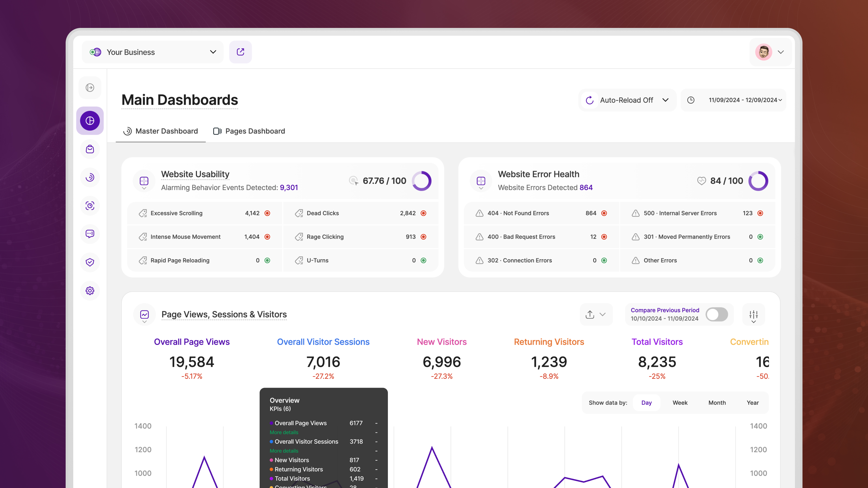
Task: Click the sidebar expand arrow icon
Action: click(90, 88)
